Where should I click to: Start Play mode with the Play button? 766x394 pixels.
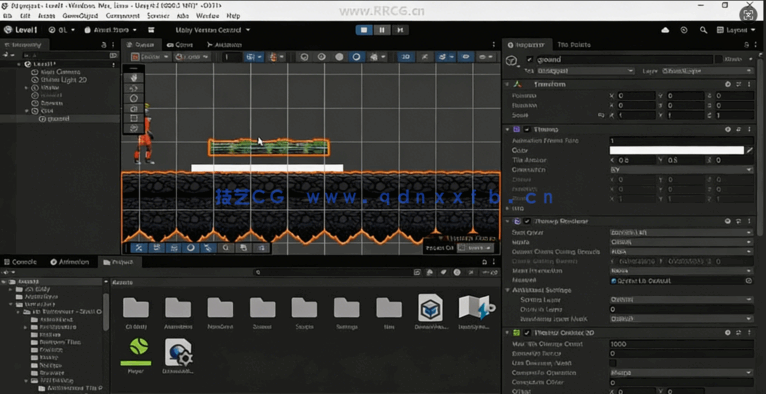[364, 30]
